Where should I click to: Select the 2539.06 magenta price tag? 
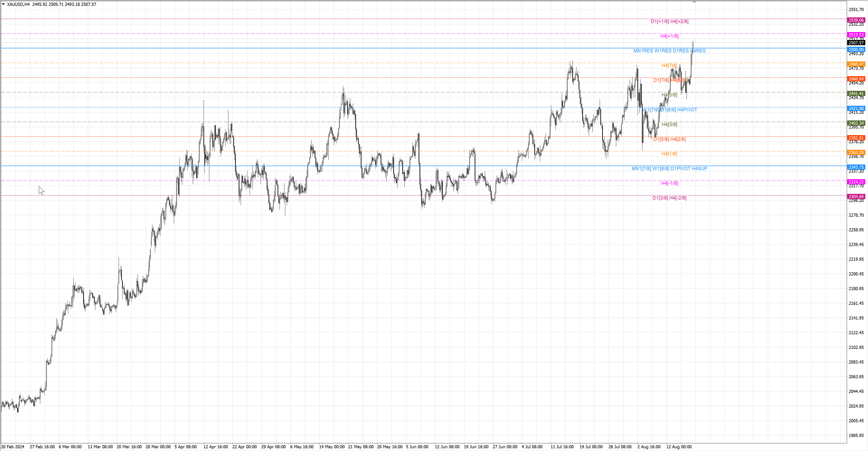(856, 20)
